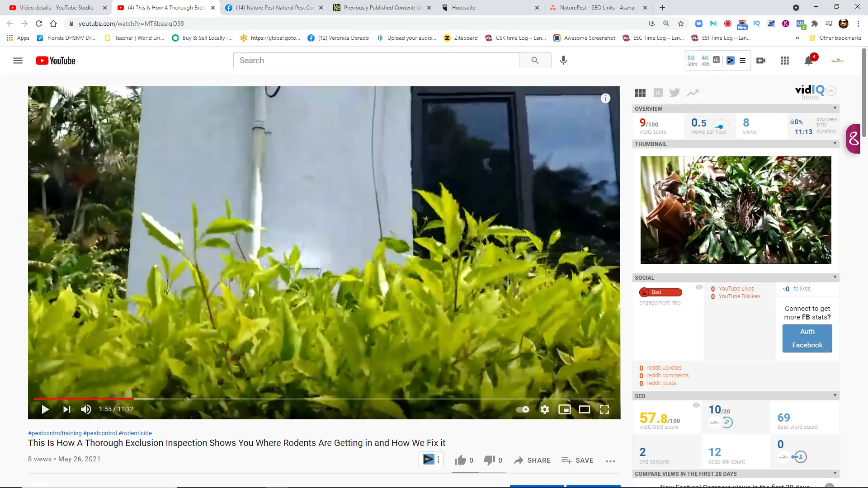
Task: Open the #pestcontroltraining hashtag link
Action: coord(55,433)
